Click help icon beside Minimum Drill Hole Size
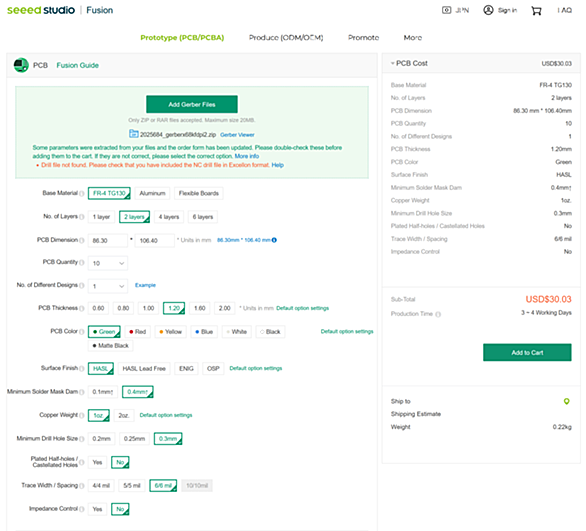 click(x=81, y=439)
